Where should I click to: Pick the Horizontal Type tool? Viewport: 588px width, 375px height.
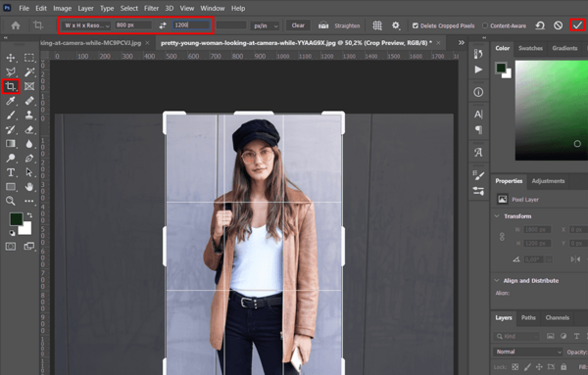[11, 172]
